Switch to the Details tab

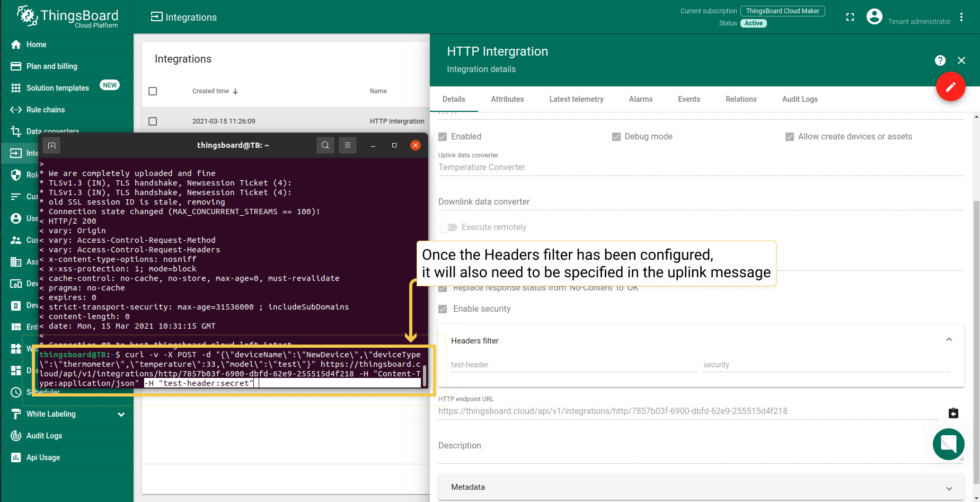pyautogui.click(x=454, y=99)
